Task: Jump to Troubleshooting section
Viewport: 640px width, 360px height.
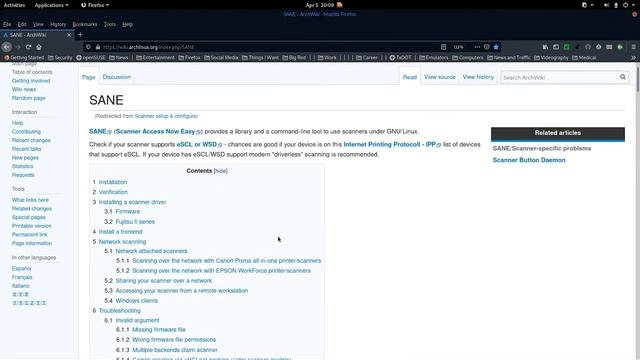Action: (120, 311)
